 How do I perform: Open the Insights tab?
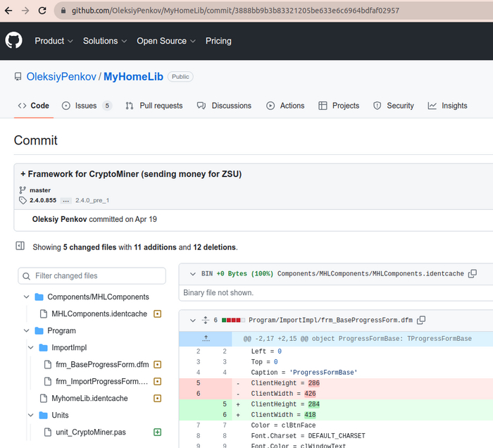point(447,106)
